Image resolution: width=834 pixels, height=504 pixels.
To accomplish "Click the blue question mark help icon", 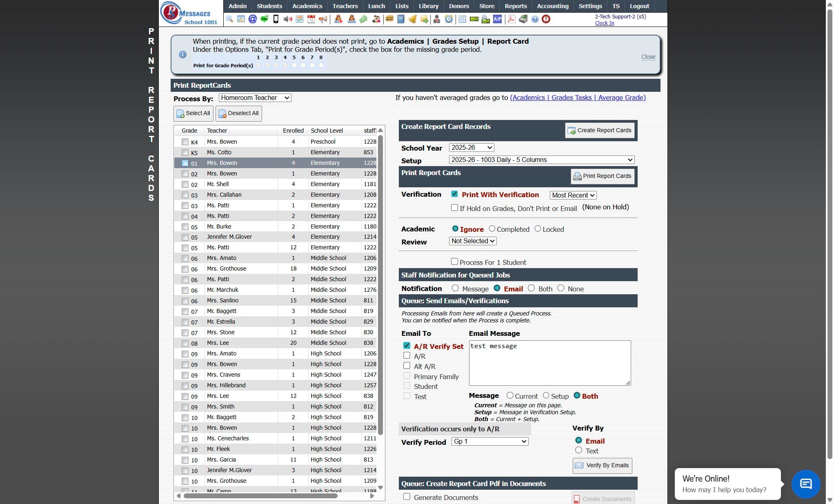I will pos(535,19).
